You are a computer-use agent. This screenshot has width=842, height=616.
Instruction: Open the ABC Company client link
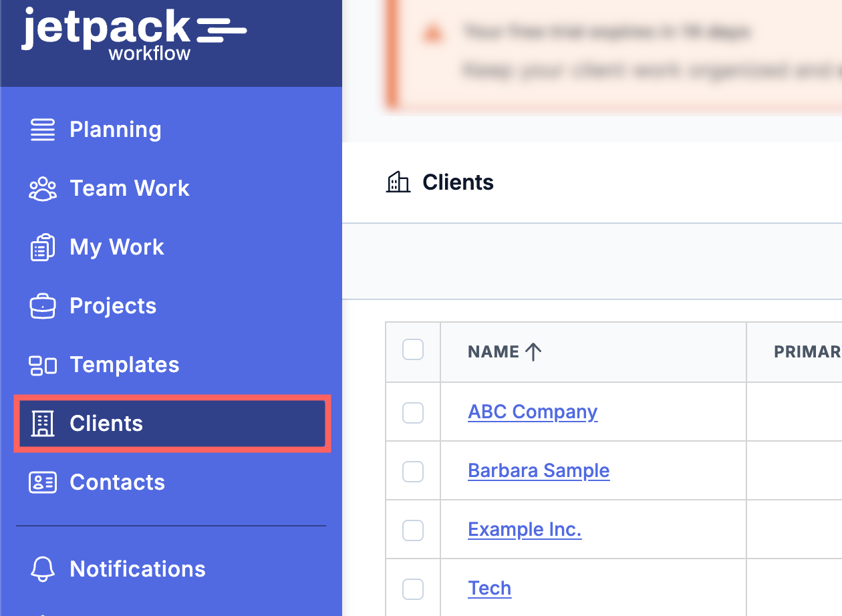point(533,412)
